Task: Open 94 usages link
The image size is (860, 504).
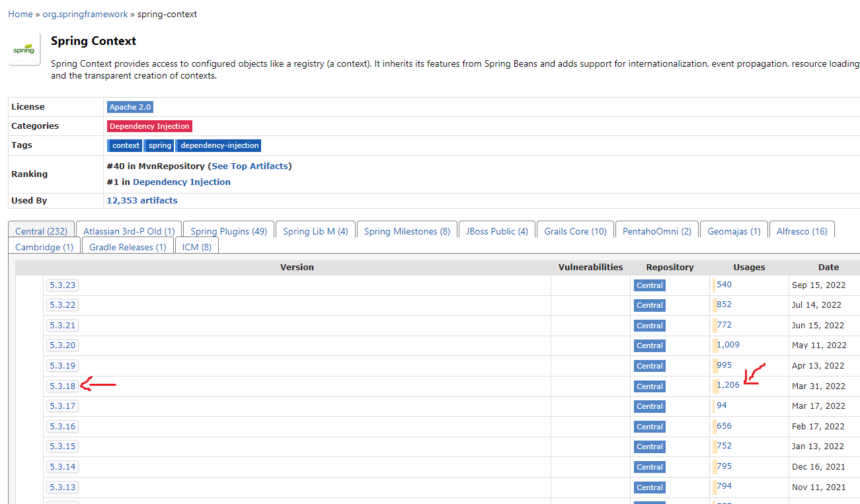Action: 722,406
